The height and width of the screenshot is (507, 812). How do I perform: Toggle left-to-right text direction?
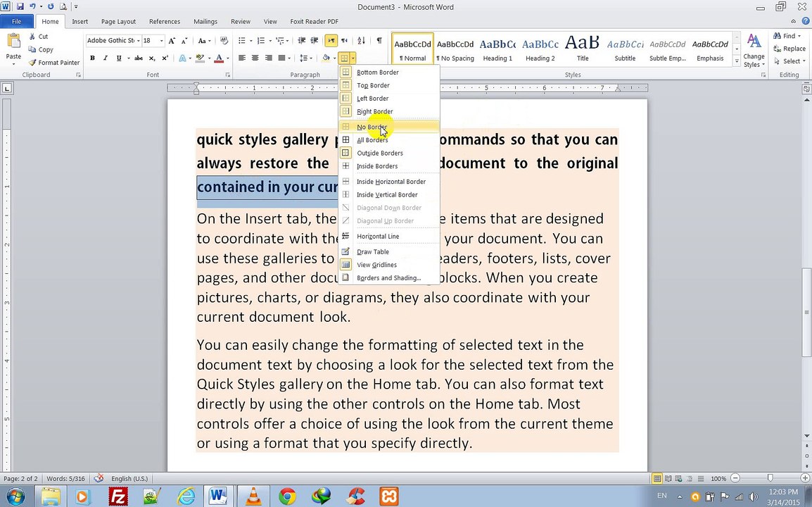coord(331,40)
